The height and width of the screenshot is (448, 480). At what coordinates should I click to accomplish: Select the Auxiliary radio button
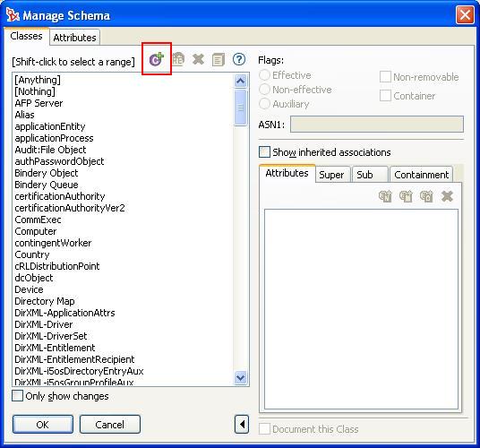[264, 104]
